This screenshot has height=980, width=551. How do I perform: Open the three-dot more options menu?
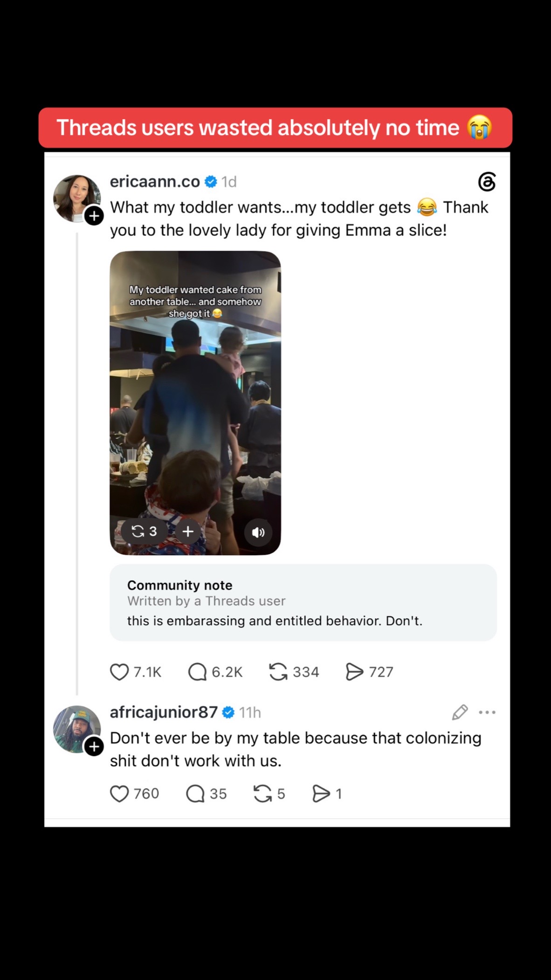click(487, 712)
